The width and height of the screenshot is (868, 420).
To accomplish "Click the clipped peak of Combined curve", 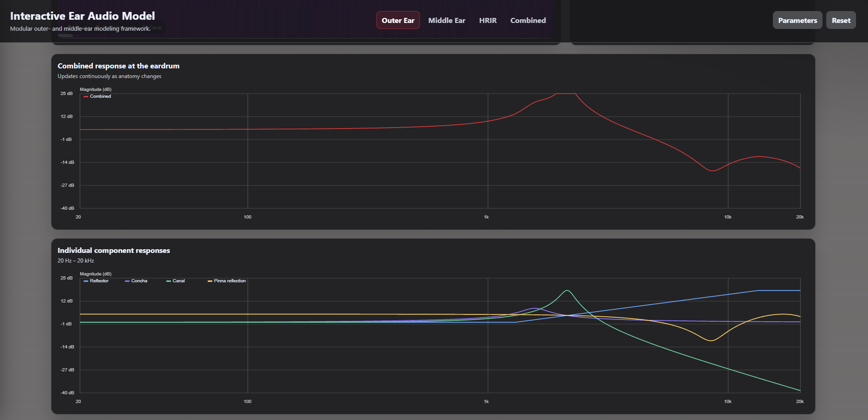I will (566, 94).
